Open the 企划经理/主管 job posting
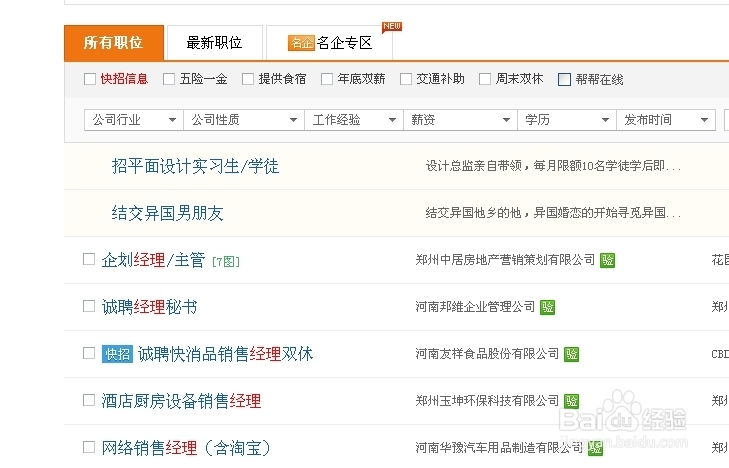This screenshot has width=729, height=468. pos(153,260)
